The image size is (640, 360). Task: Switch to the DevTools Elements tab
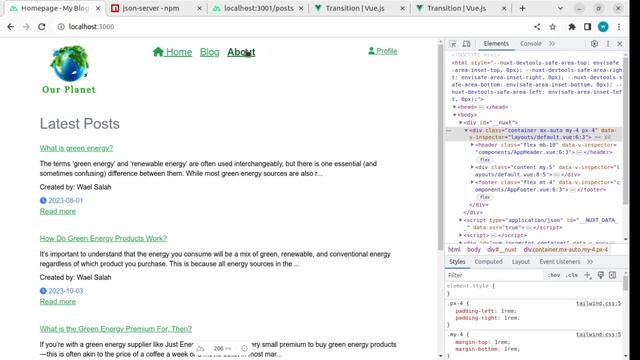coord(496,44)
